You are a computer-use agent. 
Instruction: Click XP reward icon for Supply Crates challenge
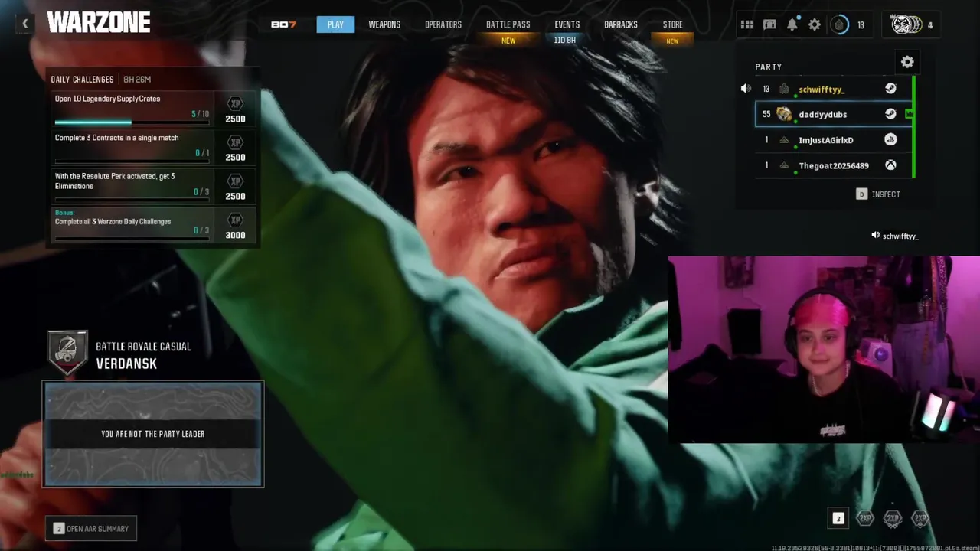coord(236,103)
